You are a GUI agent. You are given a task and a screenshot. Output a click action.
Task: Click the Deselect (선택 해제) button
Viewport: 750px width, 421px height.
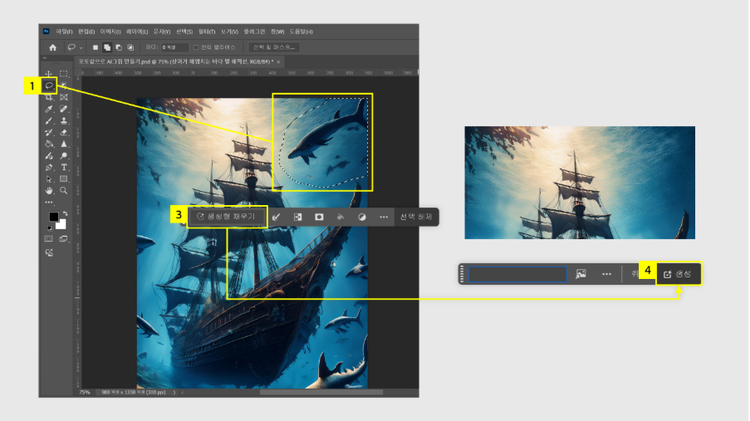(416, 217)
